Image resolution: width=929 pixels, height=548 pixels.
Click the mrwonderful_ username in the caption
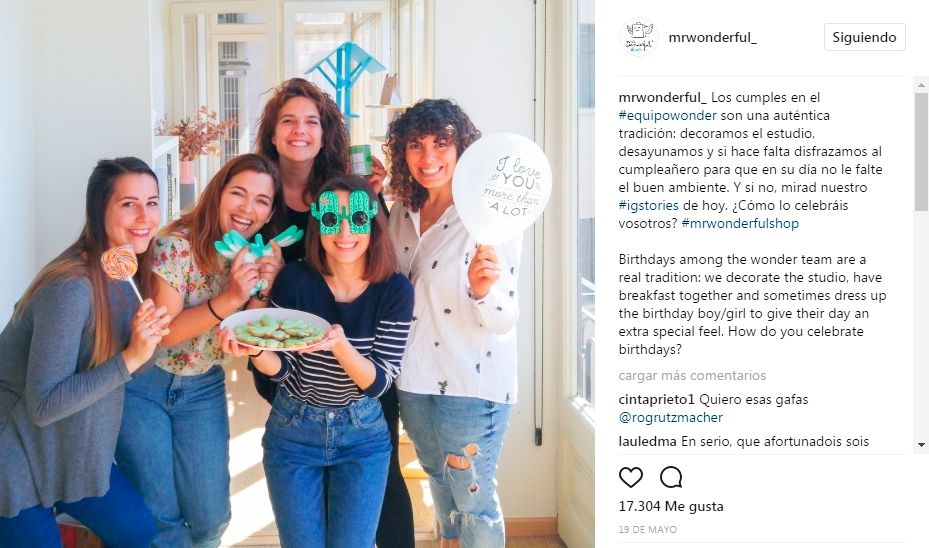pyautogui.click(x=662, y=97)
